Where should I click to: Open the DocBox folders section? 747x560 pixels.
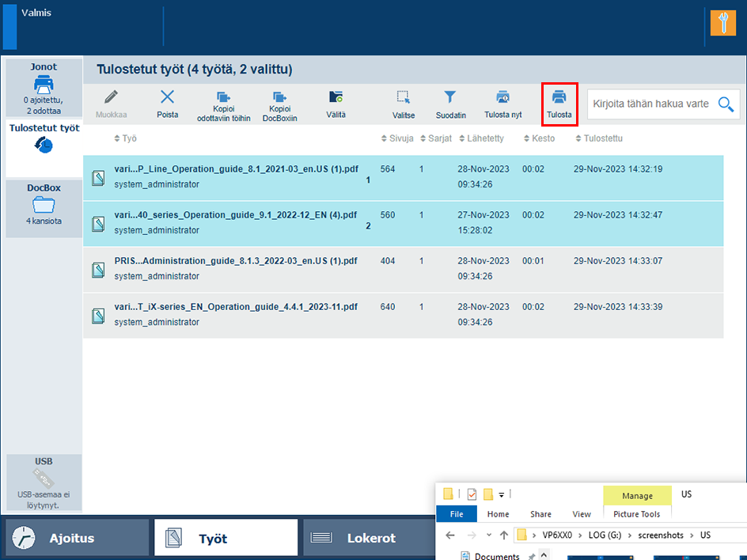pos(44,208)
